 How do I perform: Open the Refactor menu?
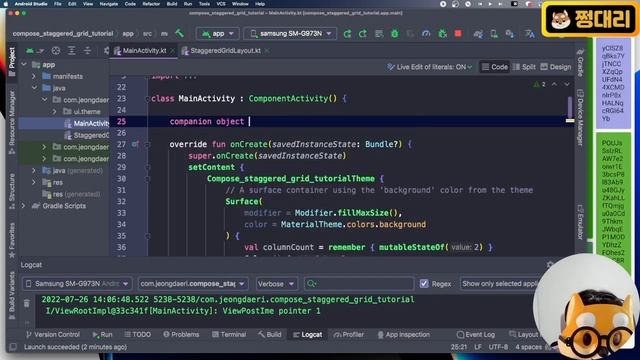pyautogui.click(x=151, y=4)
